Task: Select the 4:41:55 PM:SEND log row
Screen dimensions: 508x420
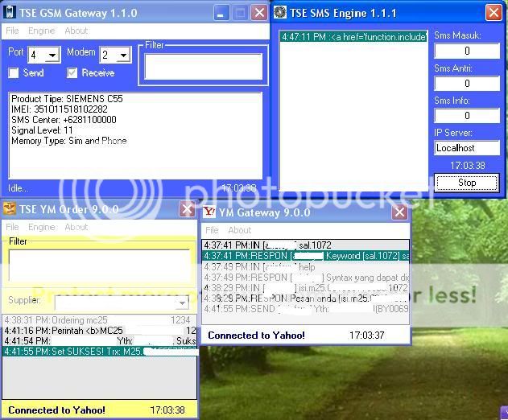Action: click(x=305, y=309)
